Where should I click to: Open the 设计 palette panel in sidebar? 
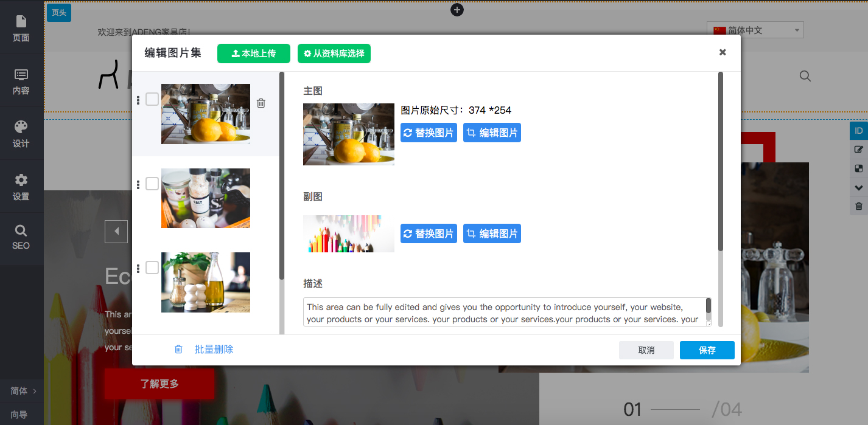pyautogui.click(x=21, y=133)
